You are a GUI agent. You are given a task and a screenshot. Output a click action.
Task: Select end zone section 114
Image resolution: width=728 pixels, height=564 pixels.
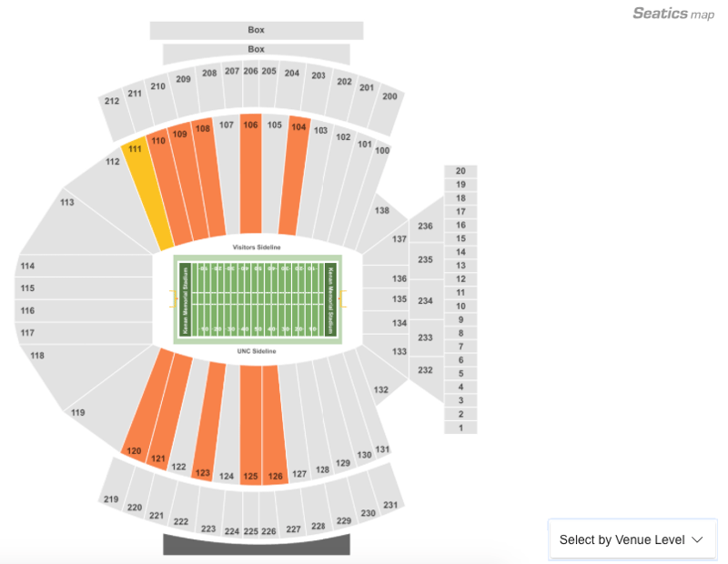pyautogui.click(x=84, y=266)
